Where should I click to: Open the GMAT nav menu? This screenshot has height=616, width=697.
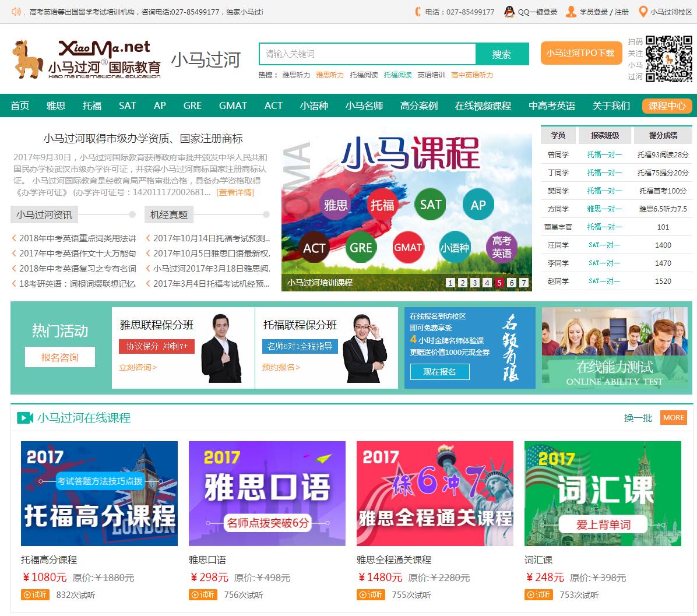233,106
